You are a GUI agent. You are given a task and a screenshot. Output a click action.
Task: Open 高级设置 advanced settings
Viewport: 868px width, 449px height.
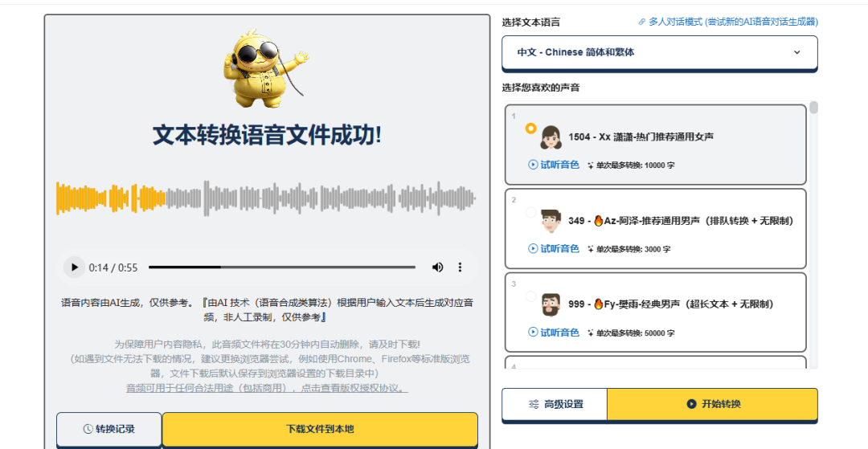click(x=555, y=404)
